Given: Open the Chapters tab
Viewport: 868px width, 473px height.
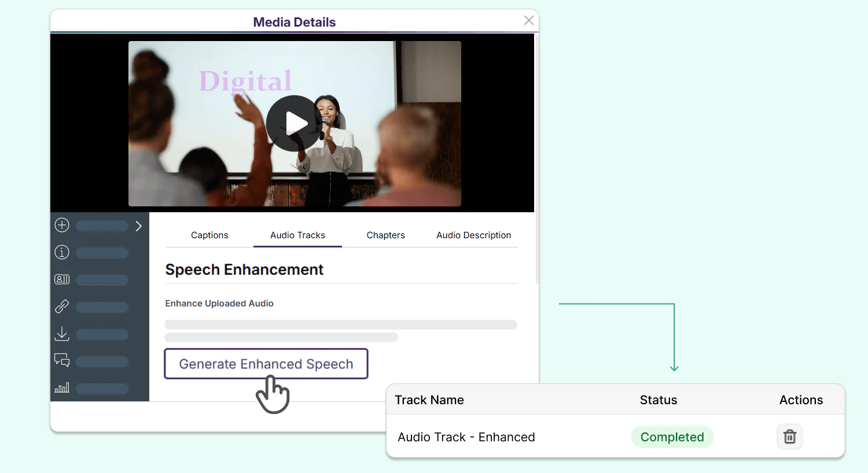Looking at the screenshot, I should (385, 235).
